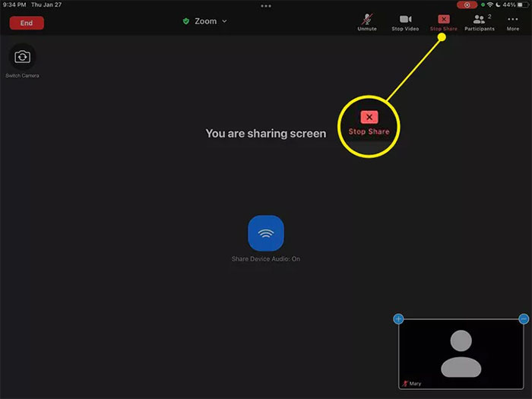Tap the participant count badge

pyautogui.click(x=490, y=15)
